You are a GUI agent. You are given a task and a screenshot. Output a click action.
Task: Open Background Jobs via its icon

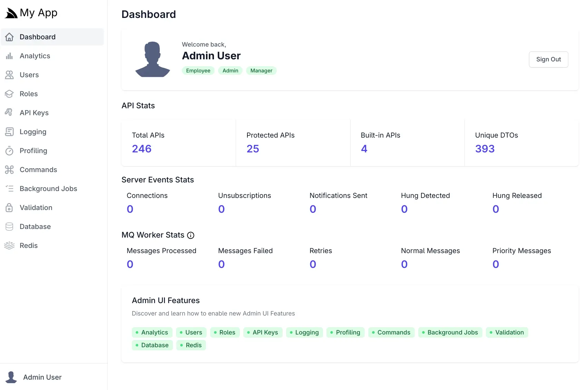[x=9, y=189]
